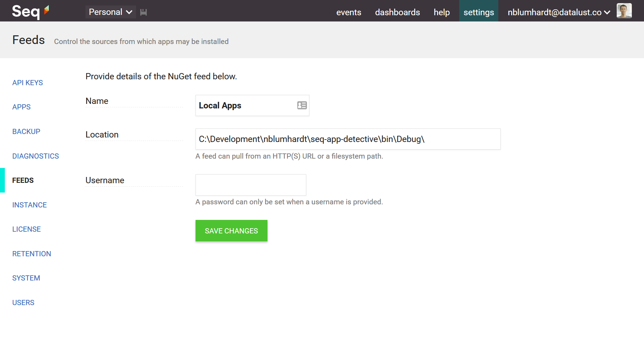Open Users settings

coord(23,303)
